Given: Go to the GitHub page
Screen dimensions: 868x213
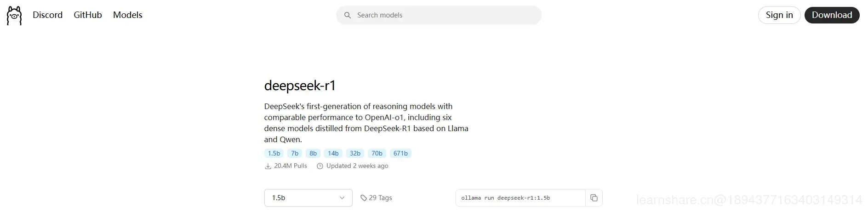Looking at the screenshot, I should point(88,15).
